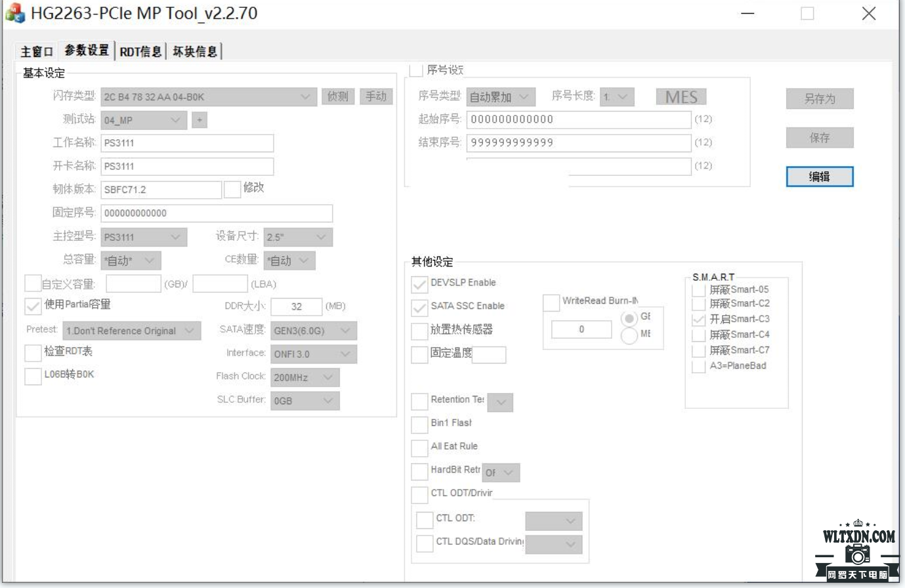Switch to the 坏块信息 tab
The width and height of the screenshot is (905, 588).
point(195,51)
